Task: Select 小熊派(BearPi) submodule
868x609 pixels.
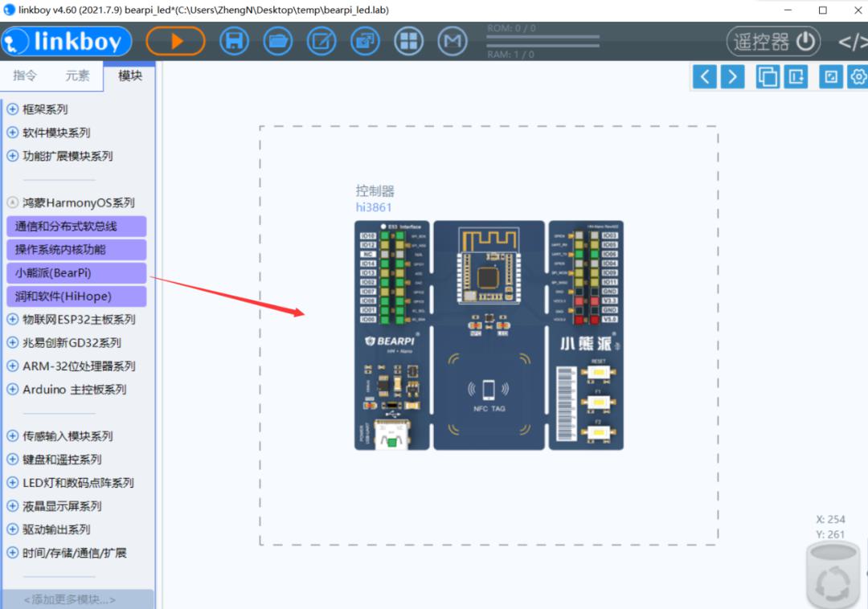Action: pos(76,272)
